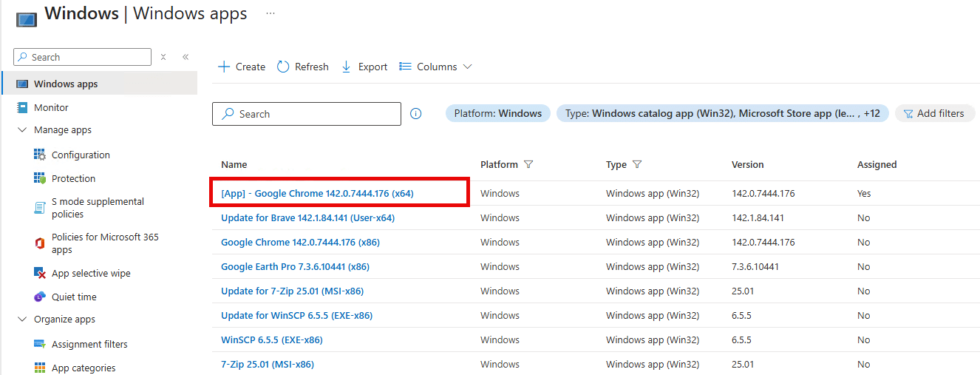Select Monitor in the left menu
Viewport: 980px width, 375px height.
[x=51, y=107]
